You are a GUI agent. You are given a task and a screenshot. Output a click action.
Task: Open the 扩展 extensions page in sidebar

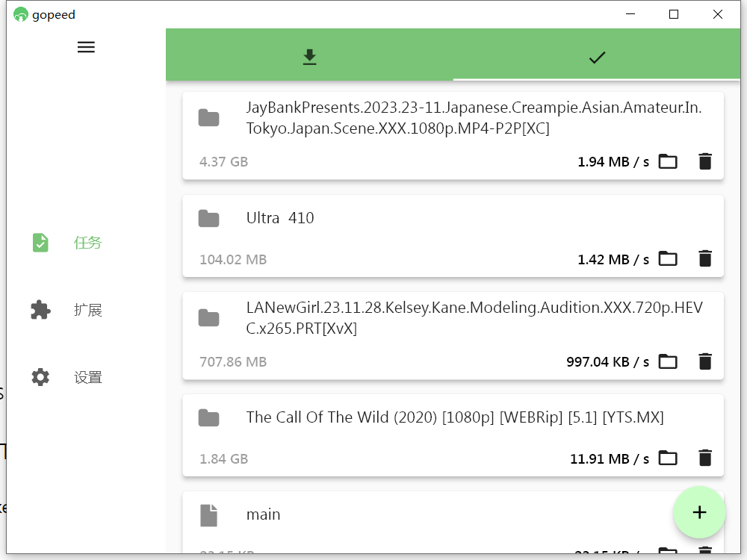click(x=87, y=310)
